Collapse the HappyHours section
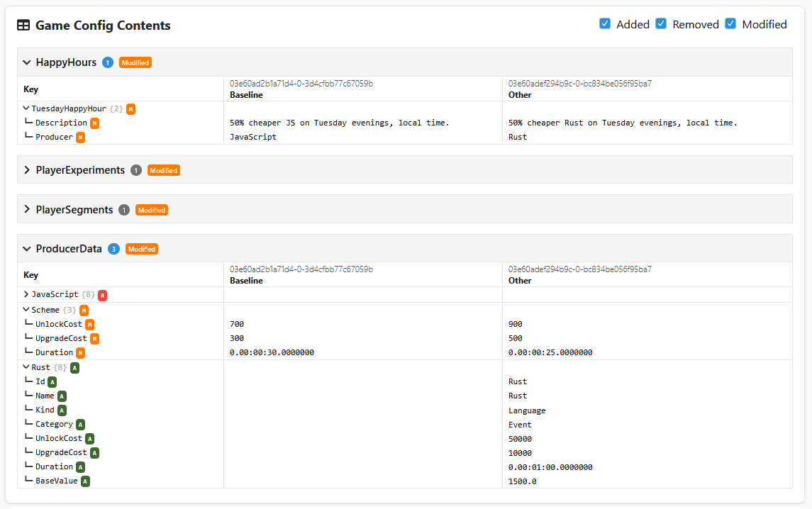This screenshot has width=812, height=509. click(27, 62)
